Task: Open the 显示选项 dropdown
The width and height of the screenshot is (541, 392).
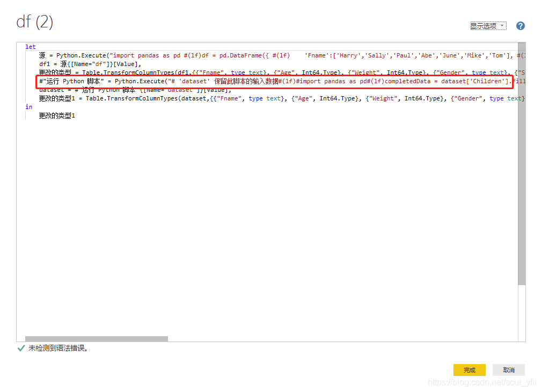Action: tap(488, 26)
